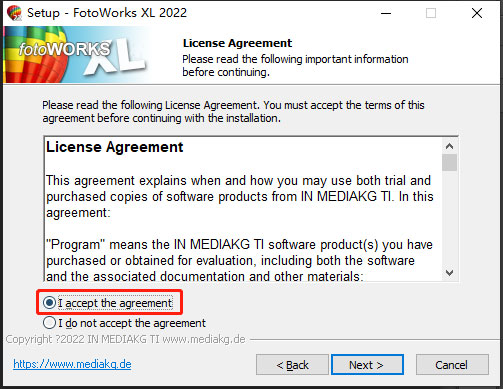The width and height of the screenshot is (503, 389).
Task: Click the balloon icon in title bar
Action: tap(14, 13)
